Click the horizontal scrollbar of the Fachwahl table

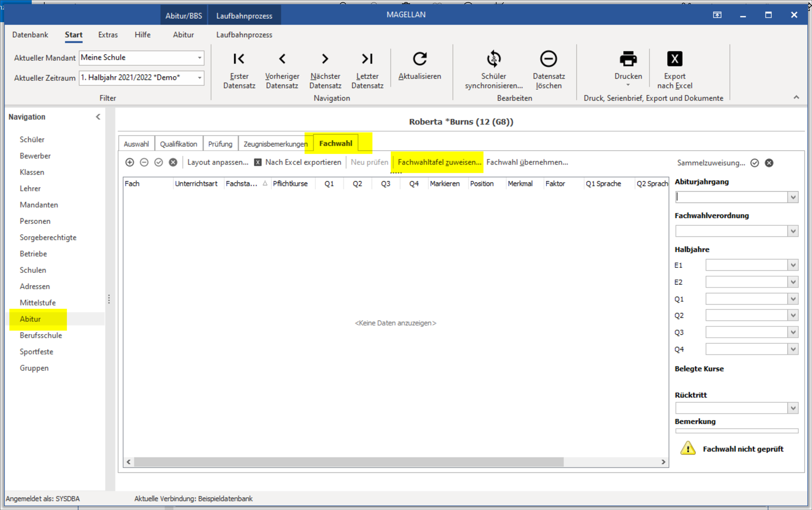click(348, 462)
